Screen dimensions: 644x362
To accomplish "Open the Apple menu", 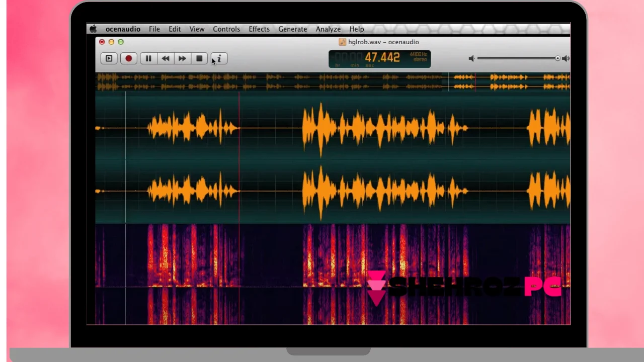I will click(93, 29).
